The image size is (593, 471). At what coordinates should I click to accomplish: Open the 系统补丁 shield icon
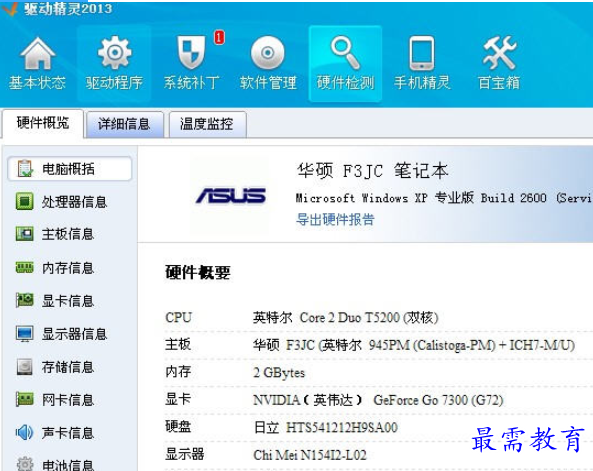click(x=191, y=53)
